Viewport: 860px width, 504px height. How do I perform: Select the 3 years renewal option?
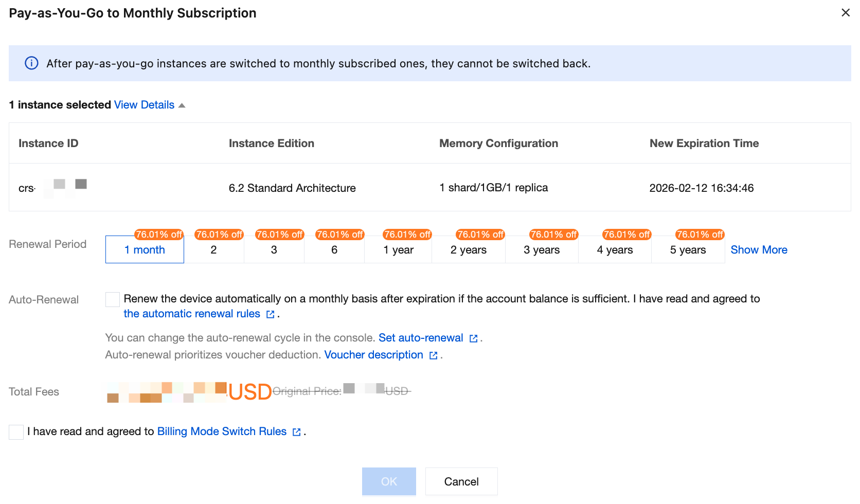coord(542,250)
